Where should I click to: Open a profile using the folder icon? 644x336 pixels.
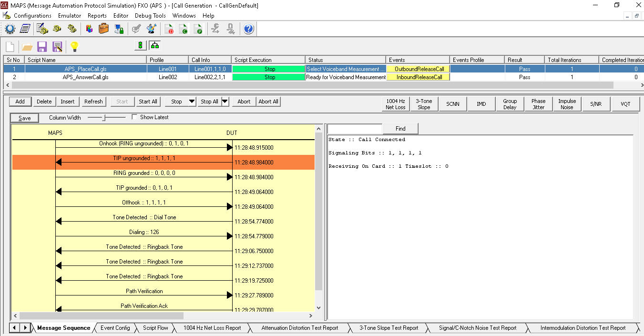coord(27,46)
